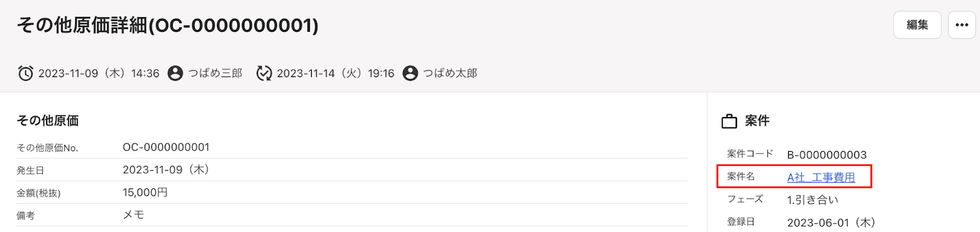Select the その他原価No. value OC-0000000001
This screenshot has height=232, width=980.
point(166,148)
